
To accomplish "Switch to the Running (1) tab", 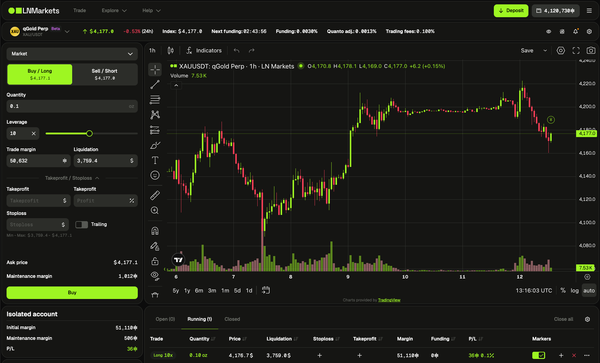I will click(200, 319).
